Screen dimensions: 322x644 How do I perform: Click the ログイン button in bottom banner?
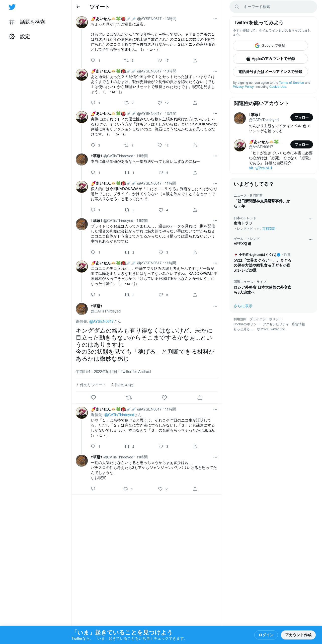pyautogui.click(x=266, y=635)
